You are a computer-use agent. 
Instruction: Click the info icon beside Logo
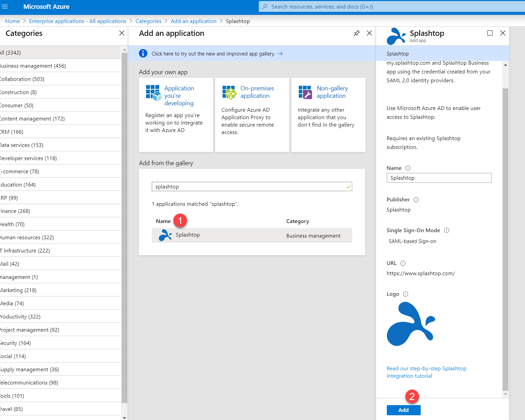coord(405,294)
